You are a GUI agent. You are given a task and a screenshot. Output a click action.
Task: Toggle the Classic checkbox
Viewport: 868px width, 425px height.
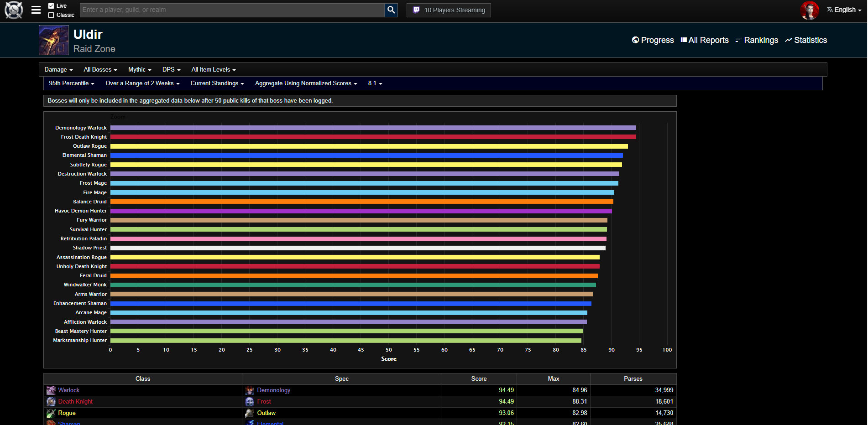(51, 15)
